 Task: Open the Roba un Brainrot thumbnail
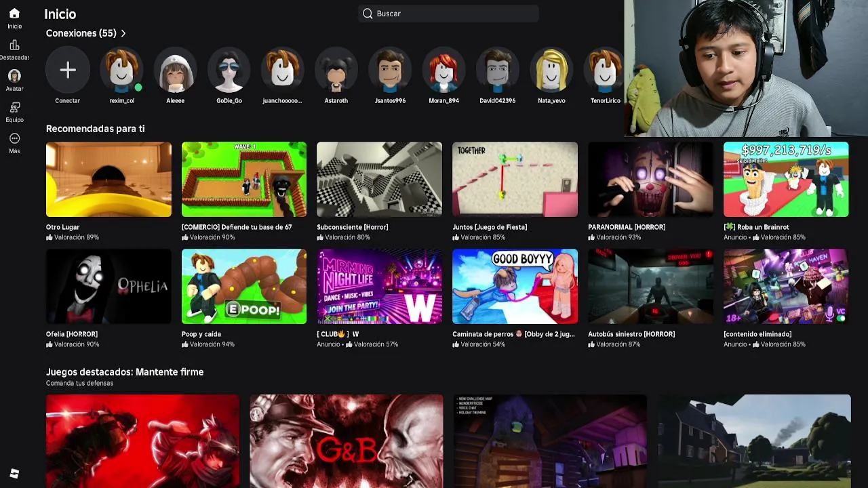click(786, 180)
